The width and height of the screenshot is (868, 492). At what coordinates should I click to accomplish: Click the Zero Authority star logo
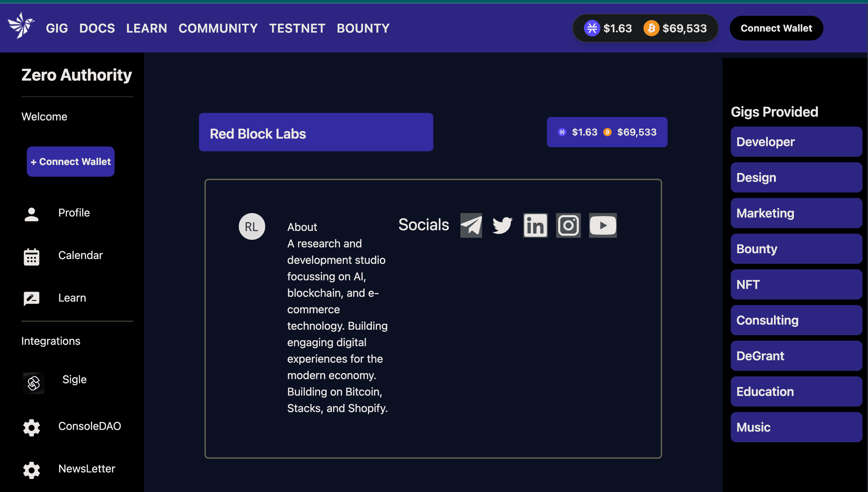pyautogui.click(x=21, y=26)
